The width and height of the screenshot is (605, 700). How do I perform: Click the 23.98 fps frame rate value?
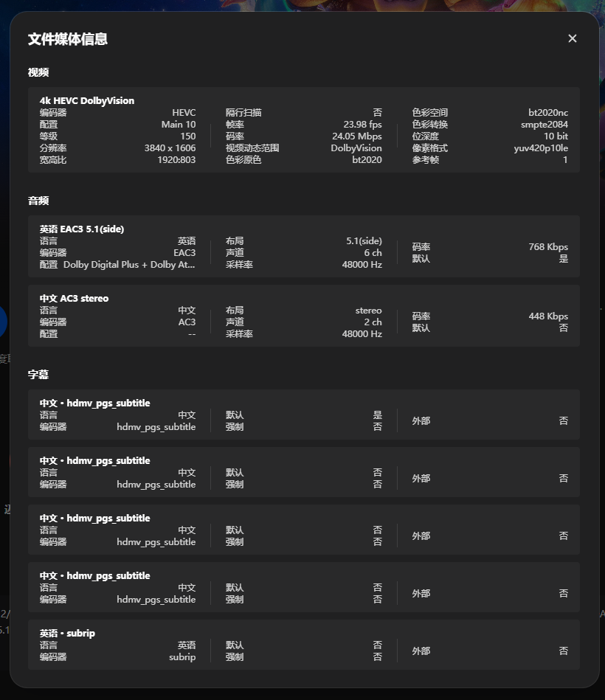[362, 125]
